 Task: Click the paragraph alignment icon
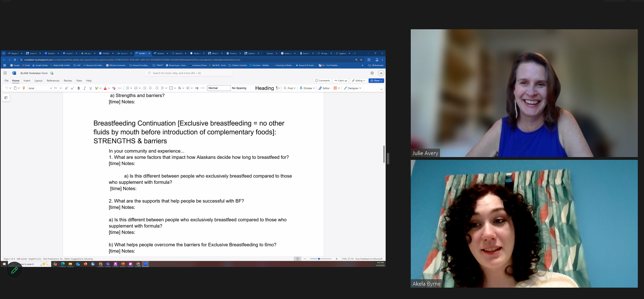(162, 88)
